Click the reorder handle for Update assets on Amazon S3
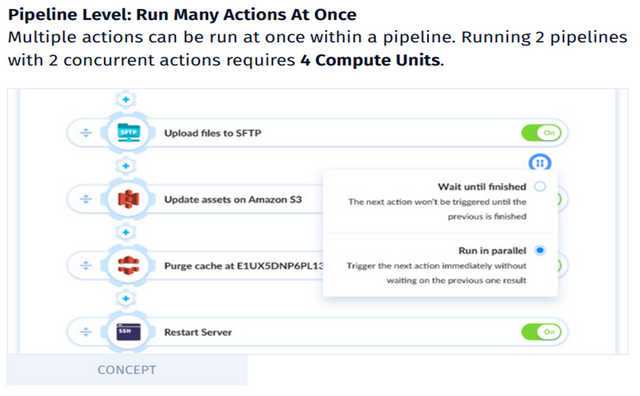The width and height of the screenshot is (640, 396). click(86, 199)
